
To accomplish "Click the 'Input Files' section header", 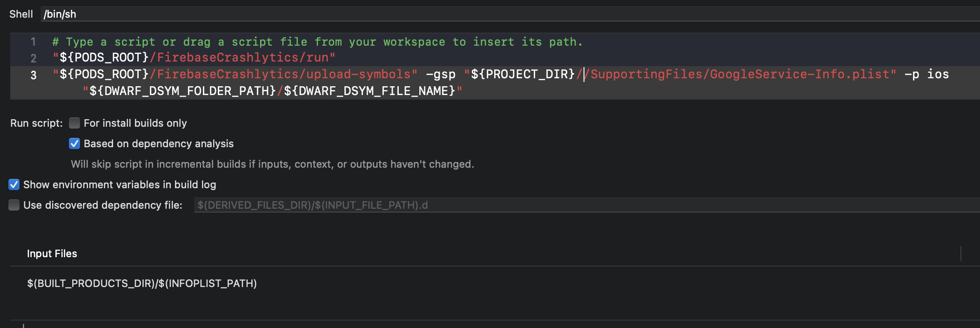I will (x=52, y=253).
